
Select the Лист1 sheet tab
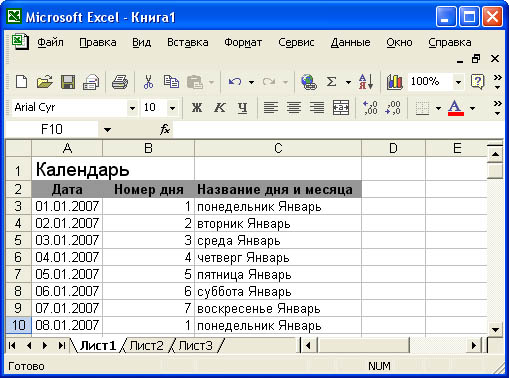pyautogui.click(x=98, y=346)
